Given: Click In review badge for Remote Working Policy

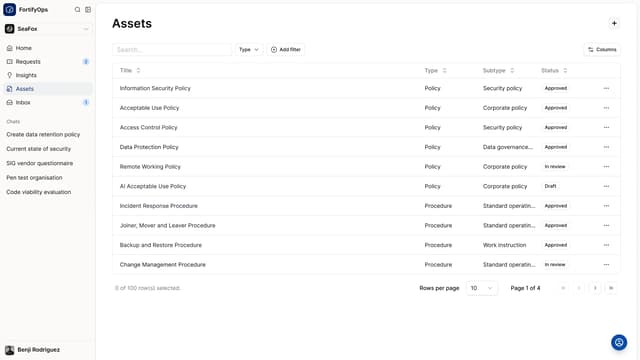Looking at the screenshot, I should 555,167.
